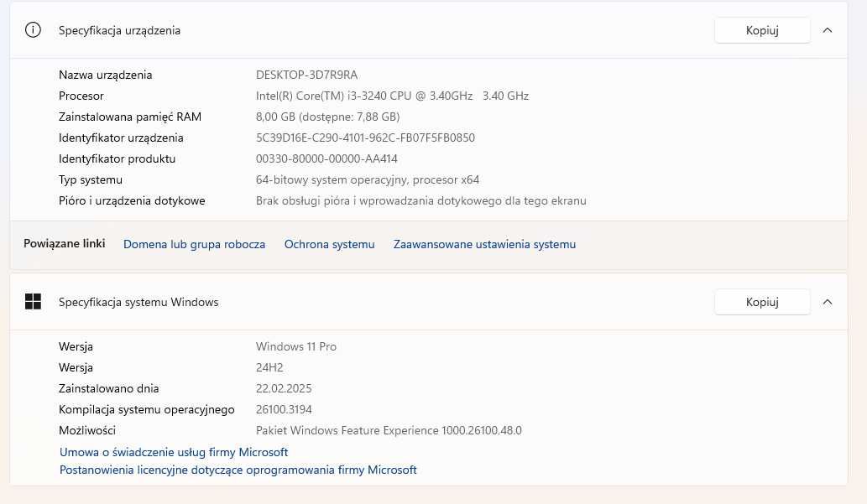Click the info icon beside Specyfikacja urządzenia
The image size is (867, 504).
tap(34, 30)
